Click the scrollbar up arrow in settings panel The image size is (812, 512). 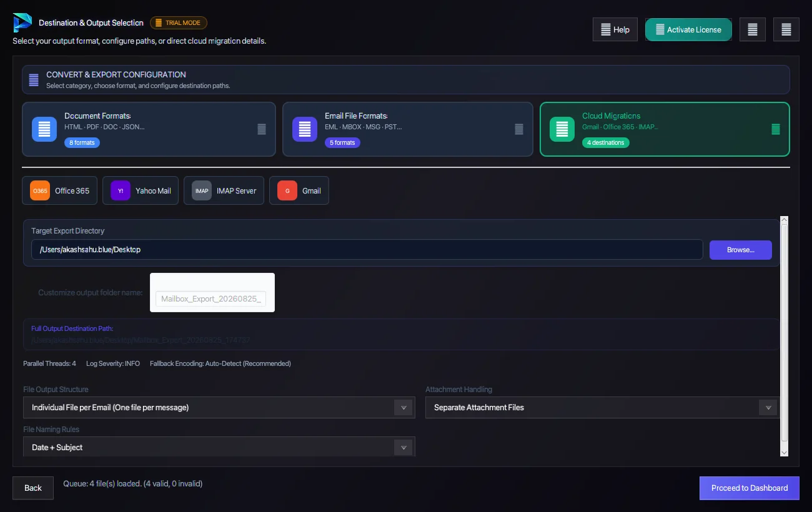point(785,220)
